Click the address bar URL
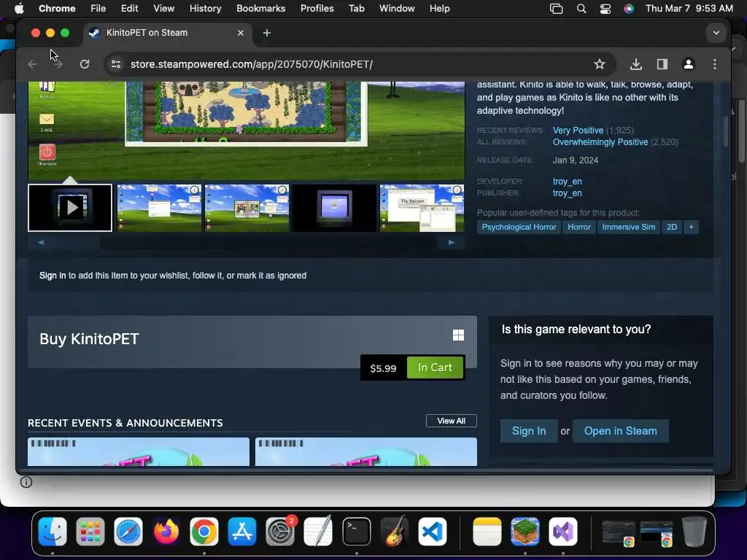Image resolution: width=747 pixels, height=560 pixels. (x=252, y=64)
